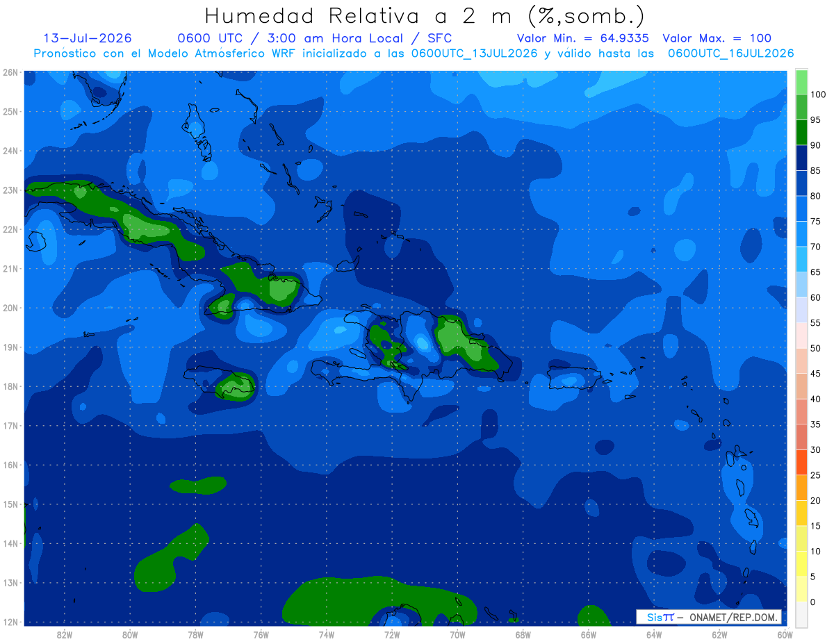Click the '14N' latitude label
The height and width of the screenshot is (644, 834).
11,543
